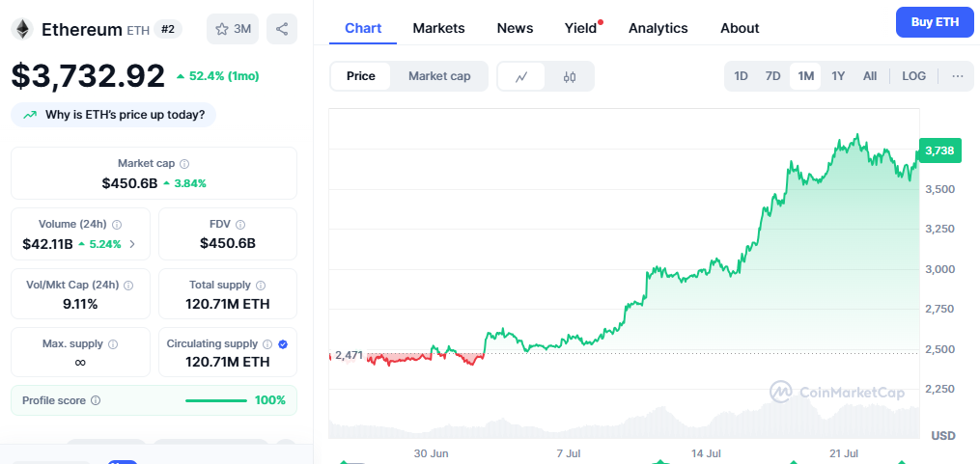Image resolution: width=980 pixels, height=464 pixels.
Task: Open Why is ETH's price up today?
Action: tap(113, 115)
